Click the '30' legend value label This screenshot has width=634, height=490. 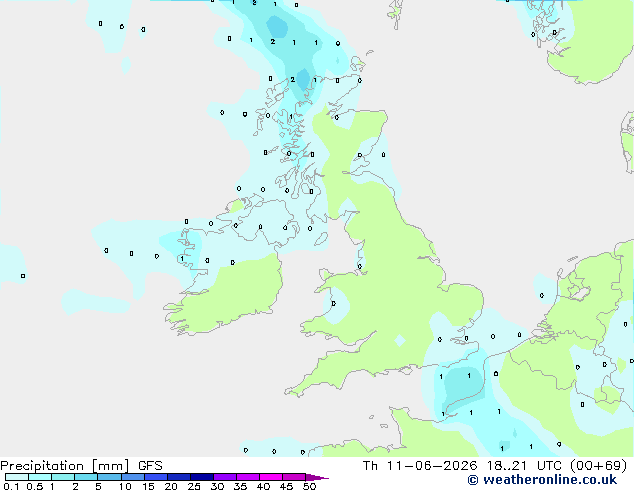click(217, 486)
